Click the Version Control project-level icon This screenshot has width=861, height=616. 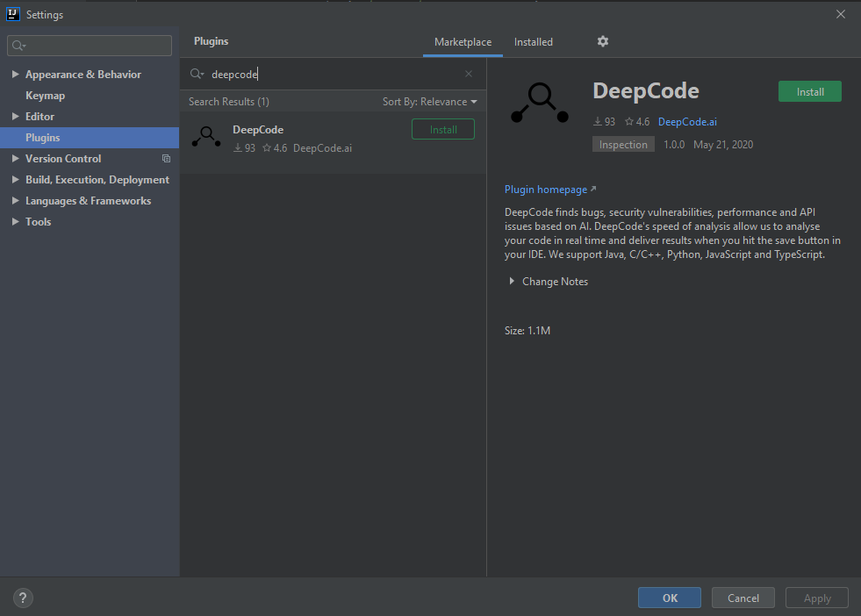pyautogui.click(x=166, y=159)
